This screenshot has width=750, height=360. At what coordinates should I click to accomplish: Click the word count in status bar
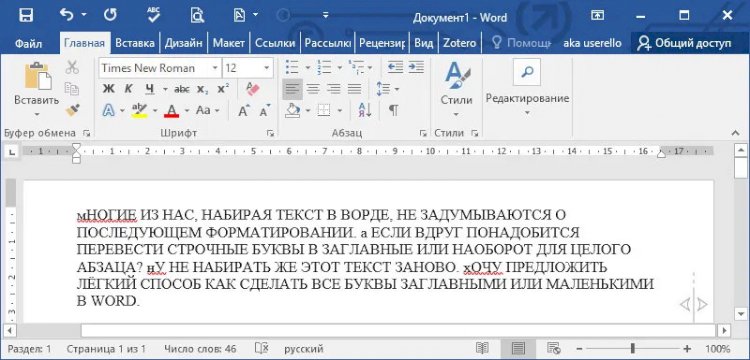point(200,349)
